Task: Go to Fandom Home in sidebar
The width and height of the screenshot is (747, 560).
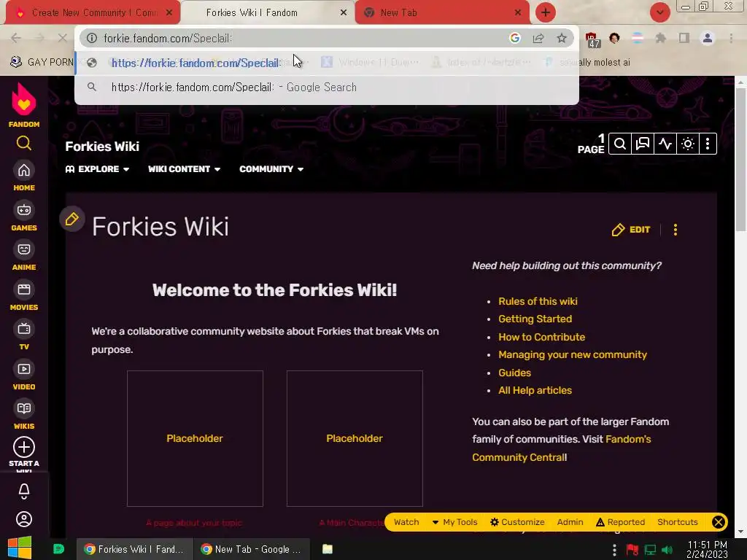Action: [x=24, y=176]
